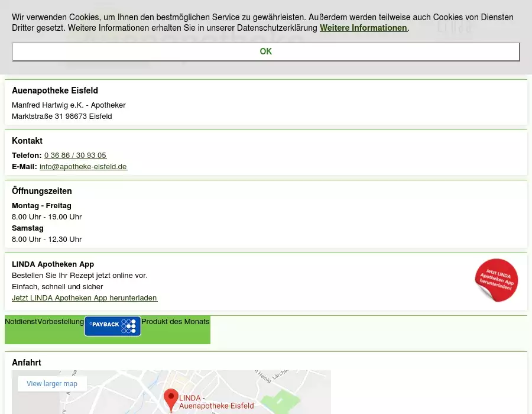
Task: Go to Produkt des Monats
Action: click(175, 322)
